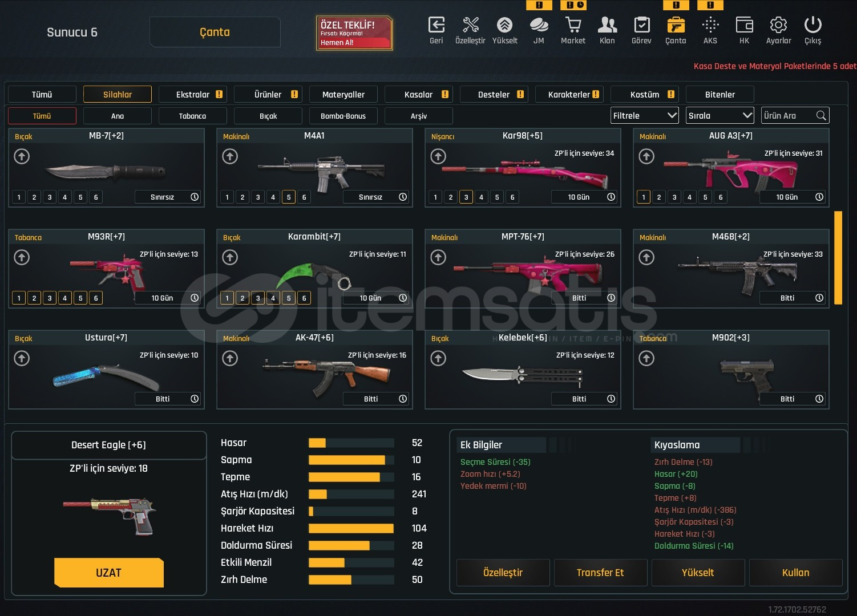
Task: Click upgrade arrow on M93R card
Action: 22,257
